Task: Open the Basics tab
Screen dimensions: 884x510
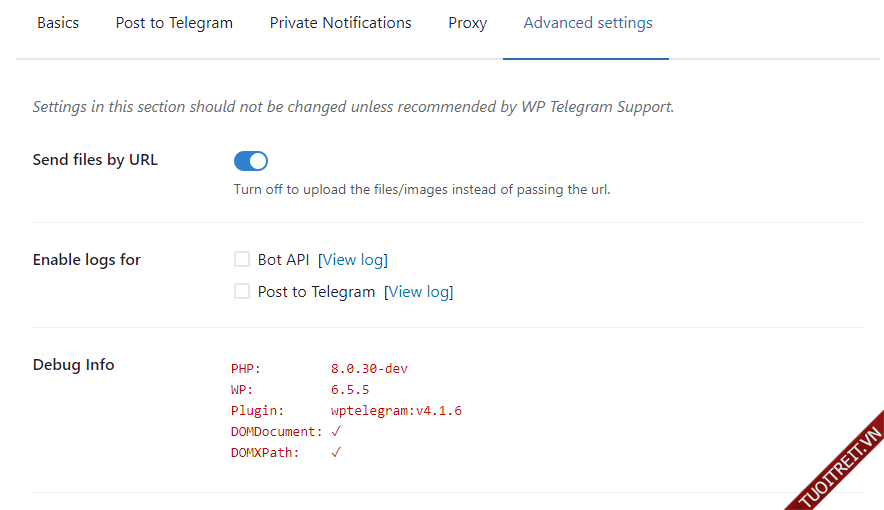Action: click(x=58, y=23)
